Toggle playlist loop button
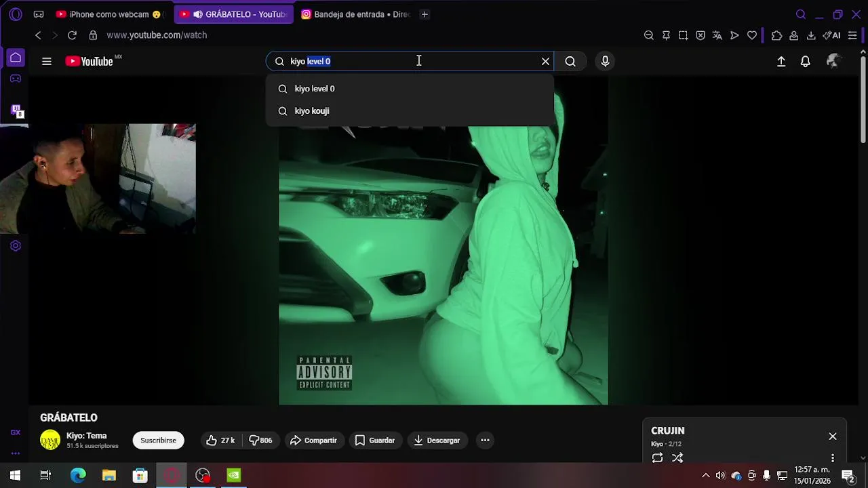 [x=657, y=458]
